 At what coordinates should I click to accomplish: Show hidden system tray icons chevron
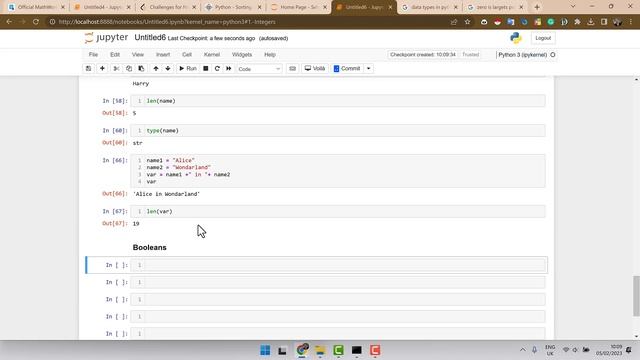522,350
